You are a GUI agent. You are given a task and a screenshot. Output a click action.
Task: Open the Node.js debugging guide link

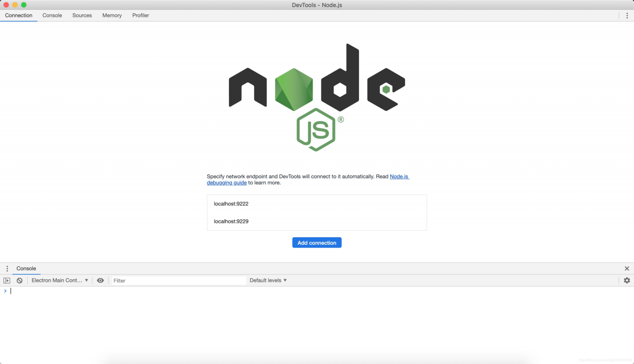click(x=227, y=183)
